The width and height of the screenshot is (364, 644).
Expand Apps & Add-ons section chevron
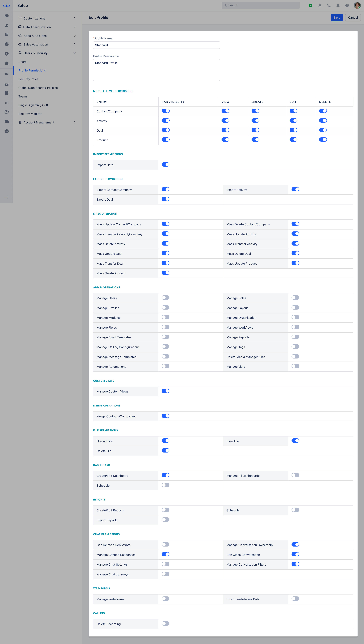click(75, 36)
